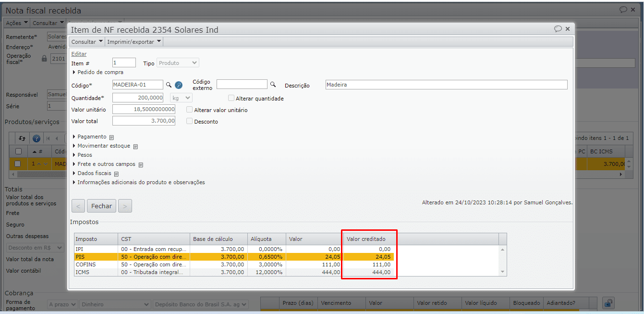This screenshot has height=314, width=644.
Task: Click the blue round icon next to Código
Action: point(179,85)
